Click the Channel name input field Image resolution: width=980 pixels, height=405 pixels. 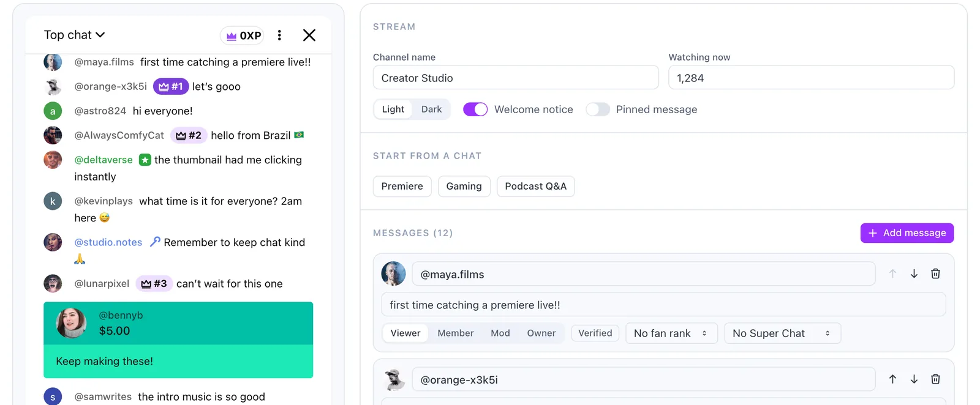[516, 78]
